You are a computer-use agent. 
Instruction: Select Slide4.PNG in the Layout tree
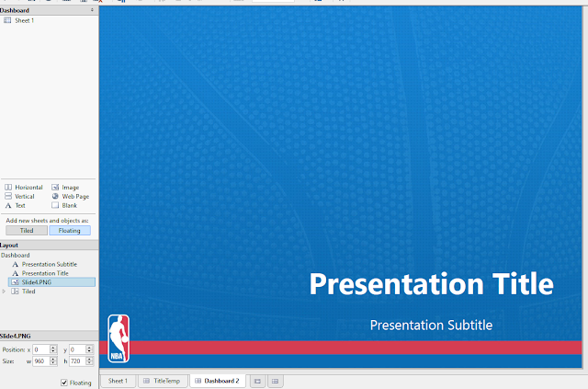[51, 282]
